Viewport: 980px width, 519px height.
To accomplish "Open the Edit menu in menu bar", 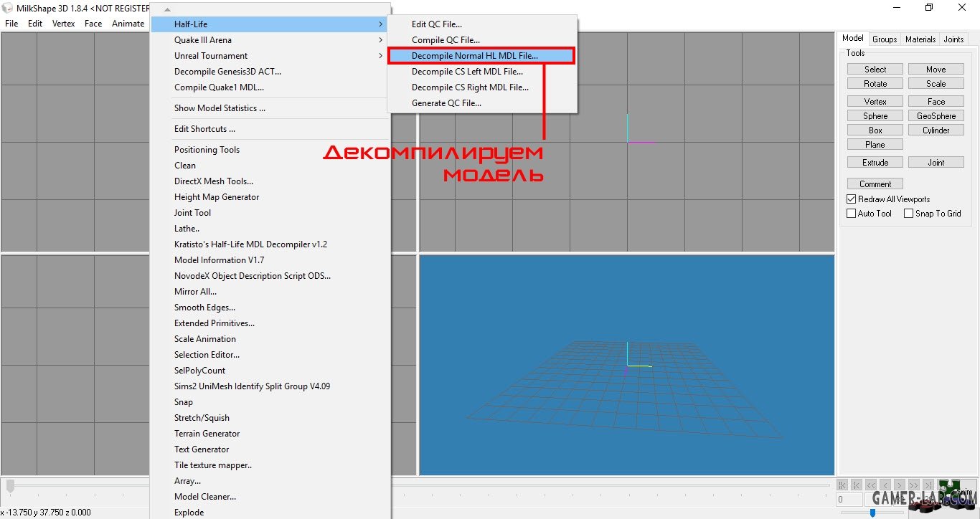I will click(x=35, y=24).
